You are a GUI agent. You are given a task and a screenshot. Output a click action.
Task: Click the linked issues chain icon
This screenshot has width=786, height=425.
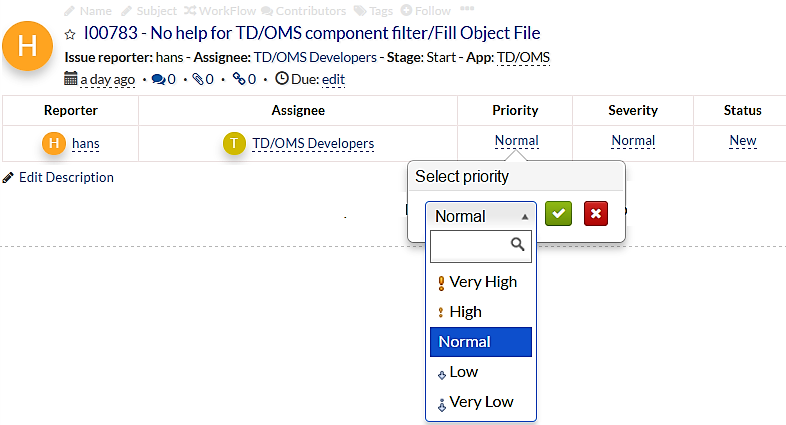point(238,79)
